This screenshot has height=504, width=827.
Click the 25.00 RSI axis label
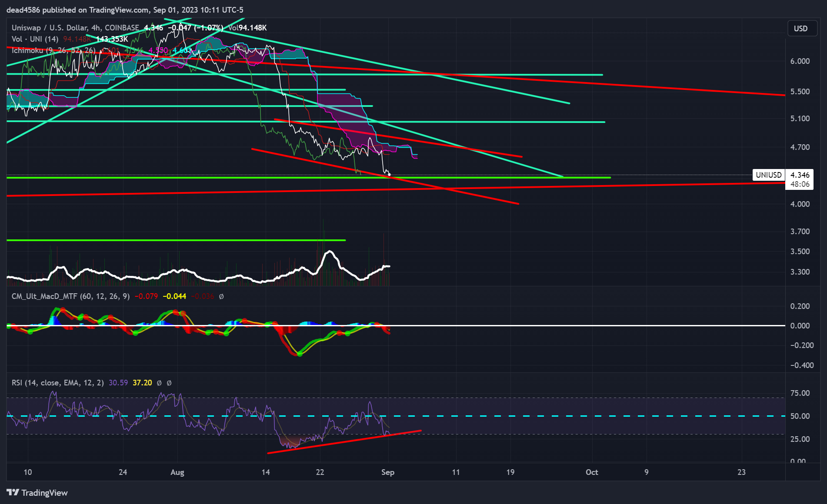tap(800, 439)
